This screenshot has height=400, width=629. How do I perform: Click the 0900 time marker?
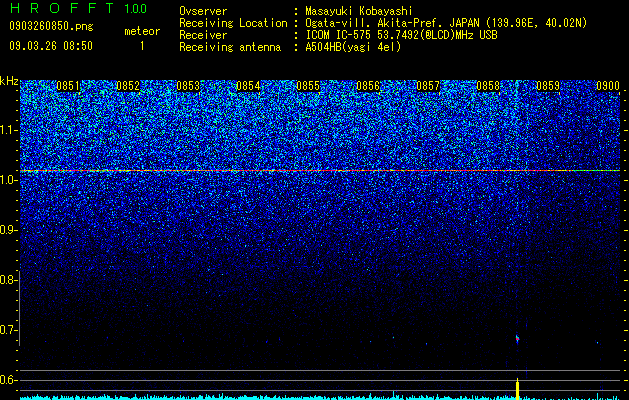point(608,86)
